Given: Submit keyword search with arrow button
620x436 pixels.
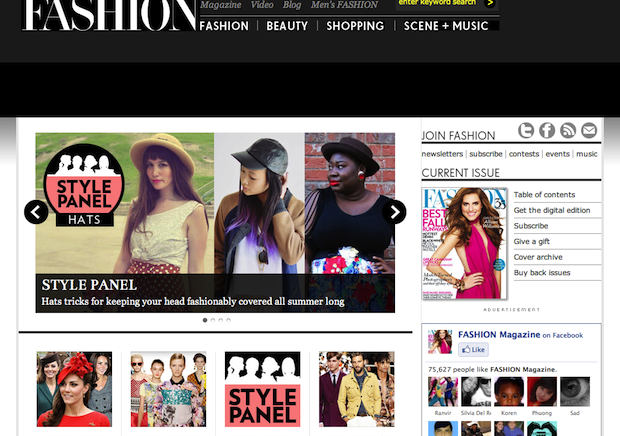Looking at the screenshot, I should (x=490, y=3).
